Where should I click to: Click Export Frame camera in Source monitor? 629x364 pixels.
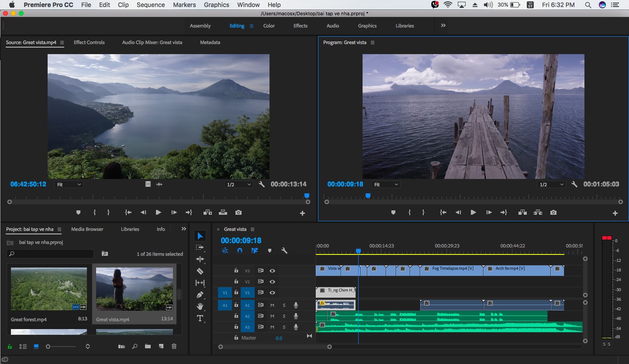(238, 213)
